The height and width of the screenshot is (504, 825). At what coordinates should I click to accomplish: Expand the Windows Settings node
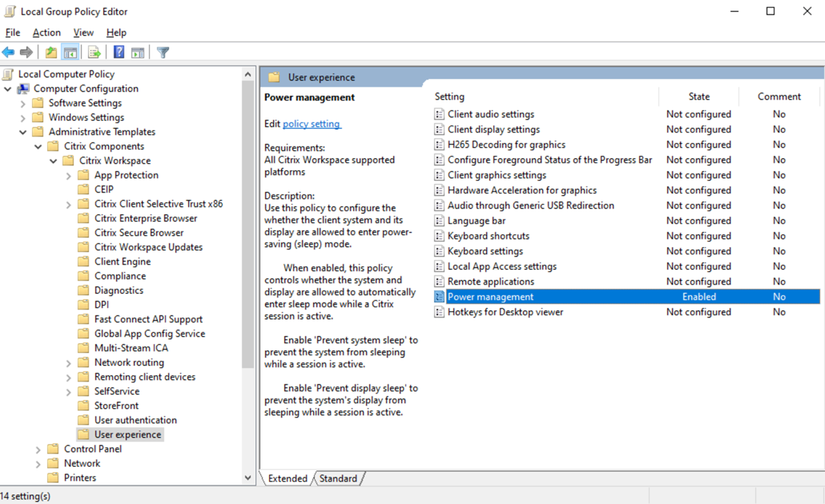click(x=23, y=118)
